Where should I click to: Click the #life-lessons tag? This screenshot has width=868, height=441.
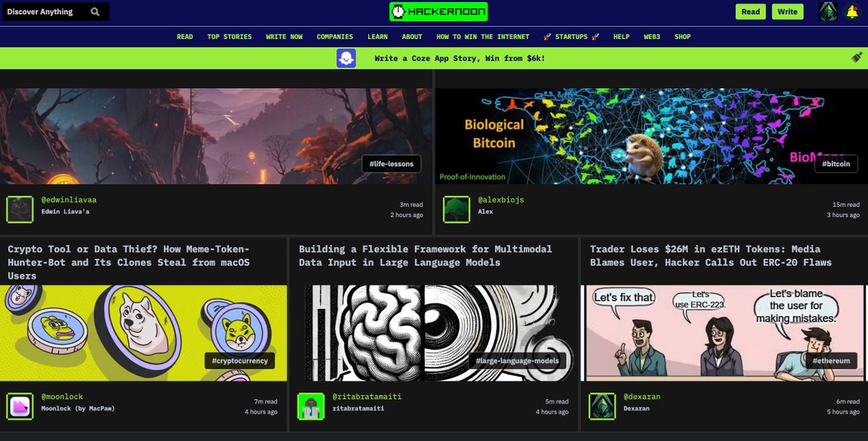click(391, 164)
